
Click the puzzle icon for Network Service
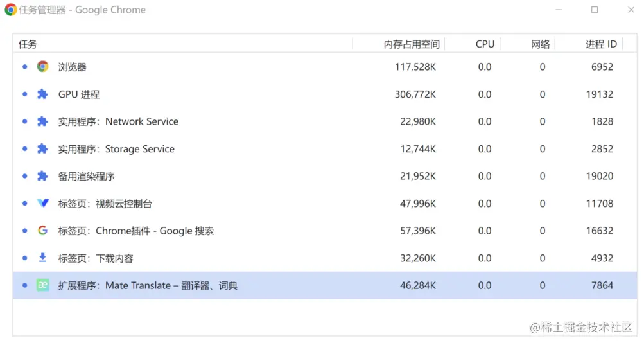tap(42, 121)
